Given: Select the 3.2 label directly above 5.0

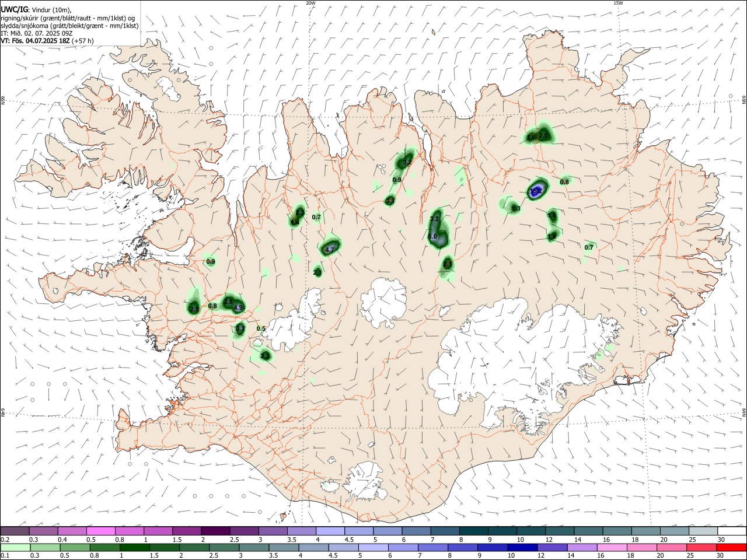Looking at the screenshot, I should [434, 219].
